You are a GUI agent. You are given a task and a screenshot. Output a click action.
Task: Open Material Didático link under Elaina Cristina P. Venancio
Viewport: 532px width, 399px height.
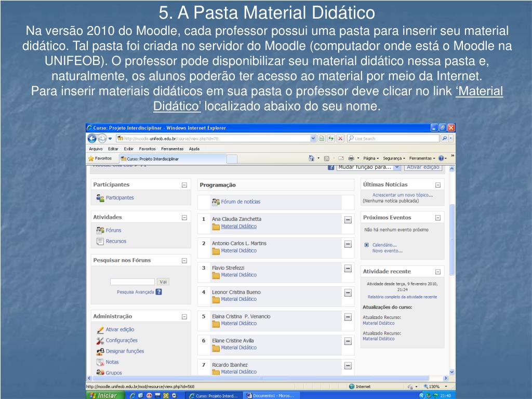(x=238, y=324)
